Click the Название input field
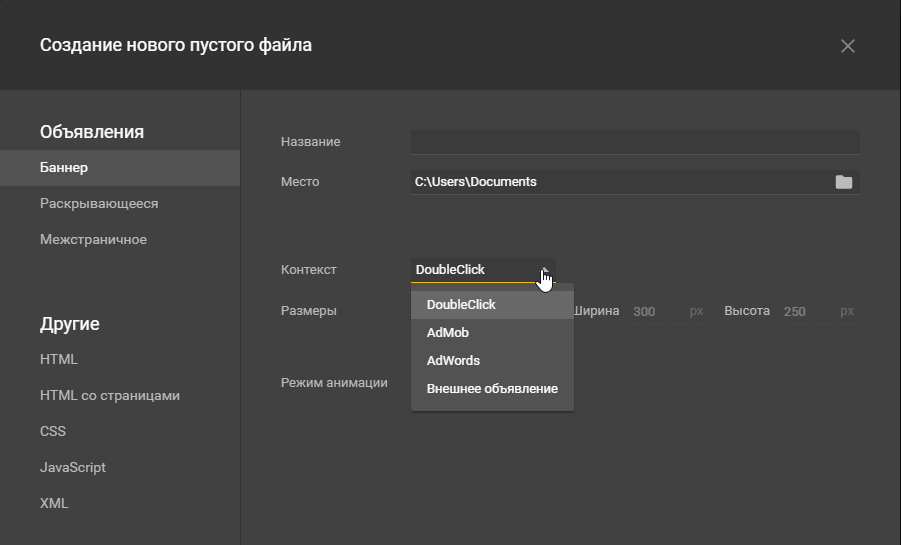 coord(634,142)
